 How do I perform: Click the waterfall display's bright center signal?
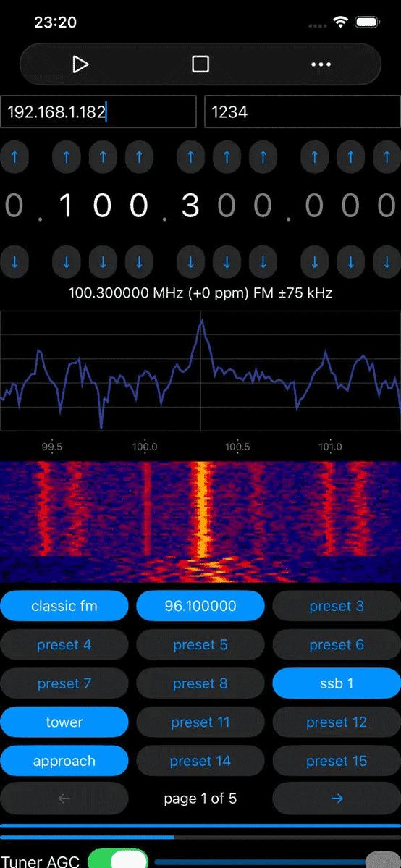tap(201, 509)
